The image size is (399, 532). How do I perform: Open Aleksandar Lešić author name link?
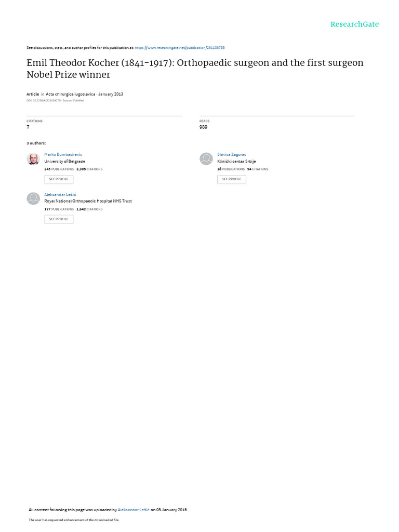(60, 194)
